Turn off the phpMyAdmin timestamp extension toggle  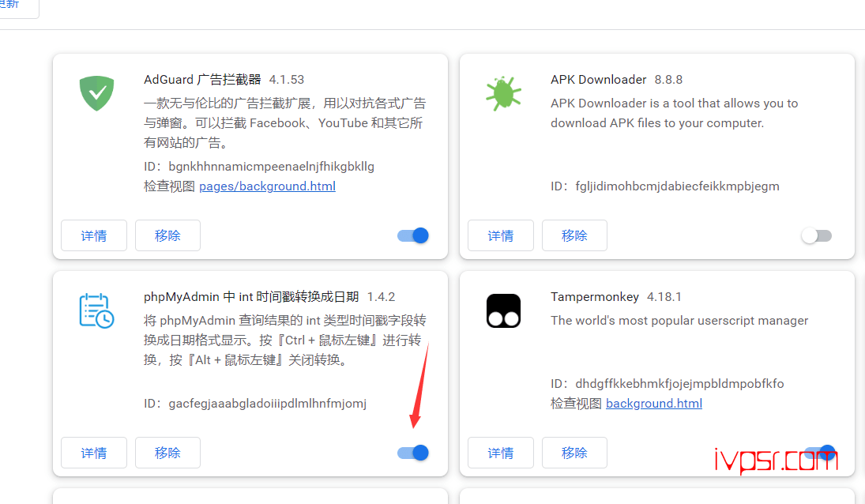click(x=413, y=453)
